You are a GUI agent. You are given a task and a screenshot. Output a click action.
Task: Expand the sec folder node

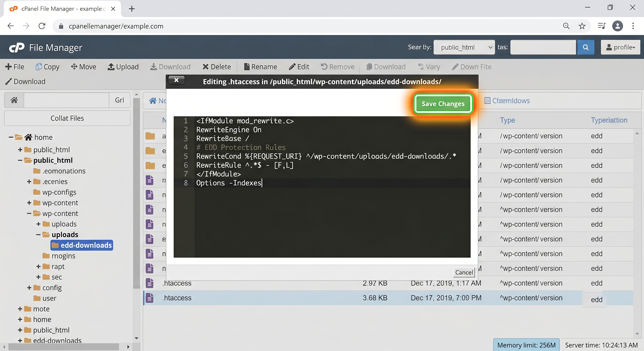pos(38,277)
